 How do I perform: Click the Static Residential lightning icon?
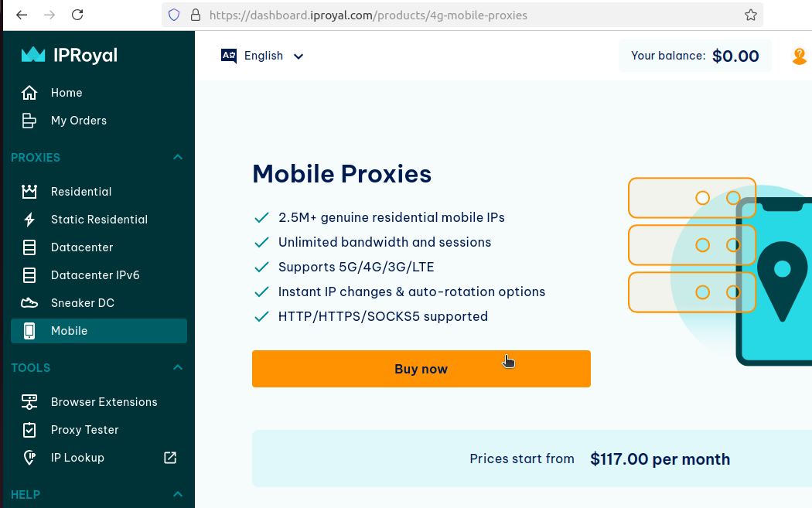click(x=29, y=220)
